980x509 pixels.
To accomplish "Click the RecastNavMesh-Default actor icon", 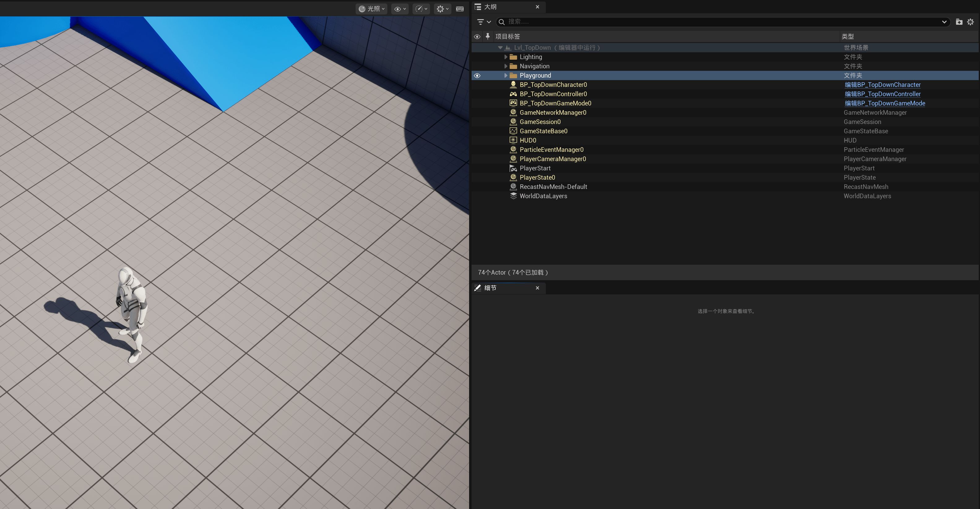I will click(513, 187).
